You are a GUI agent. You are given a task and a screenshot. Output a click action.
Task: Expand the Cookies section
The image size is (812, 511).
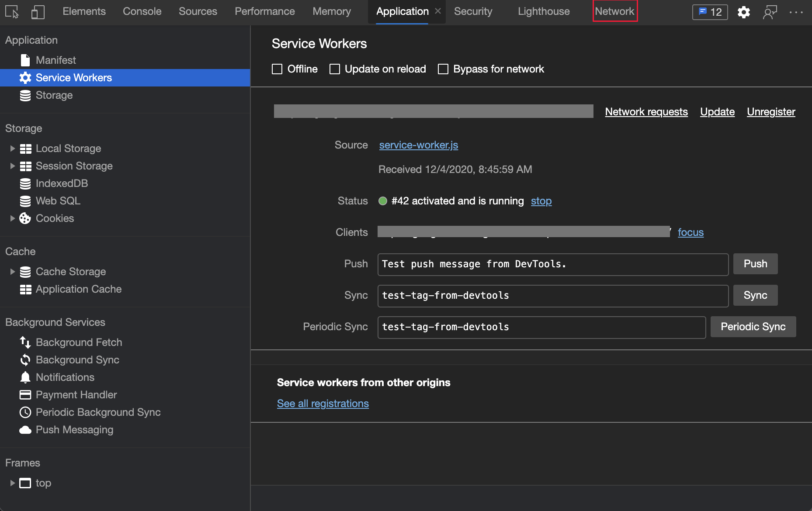12,218
